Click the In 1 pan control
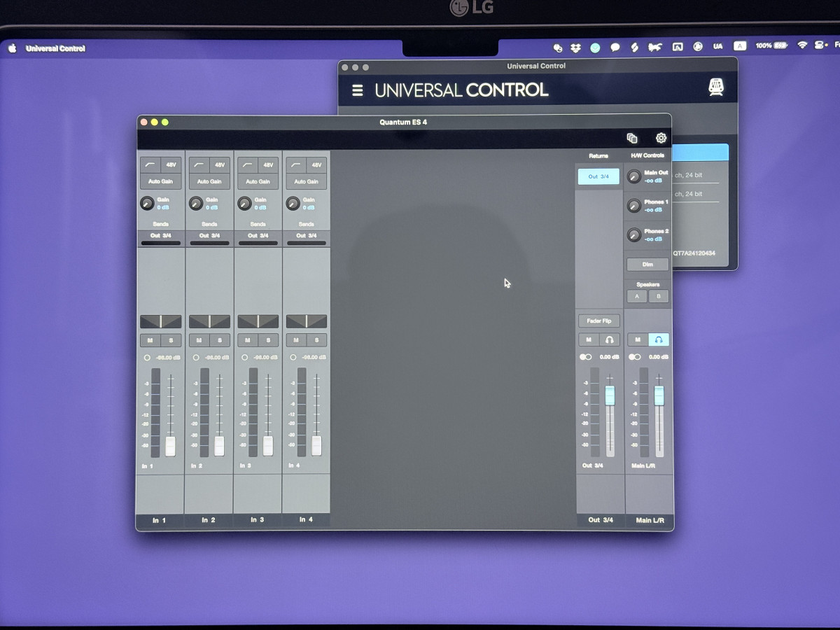Image resolution: width=840 pixels, height=630 pixels. [160, 321]
